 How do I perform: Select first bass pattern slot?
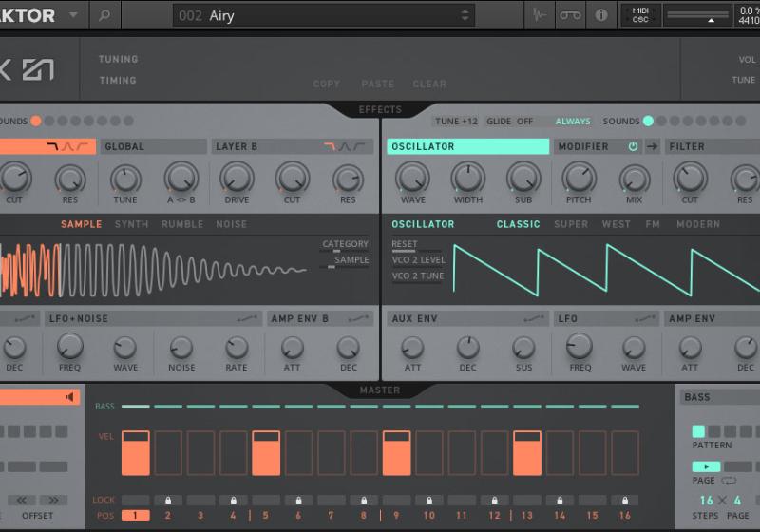698,431
